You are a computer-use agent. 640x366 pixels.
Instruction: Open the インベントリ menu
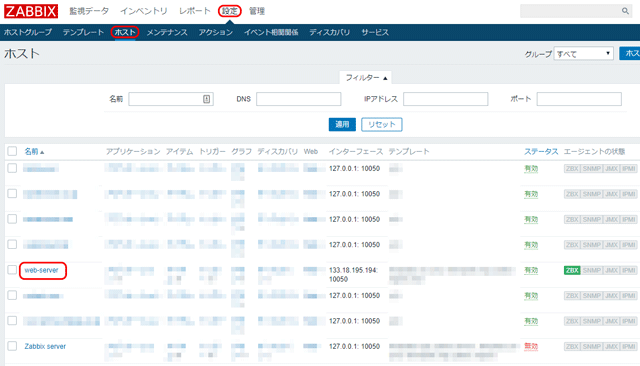(x=144, y=11)
